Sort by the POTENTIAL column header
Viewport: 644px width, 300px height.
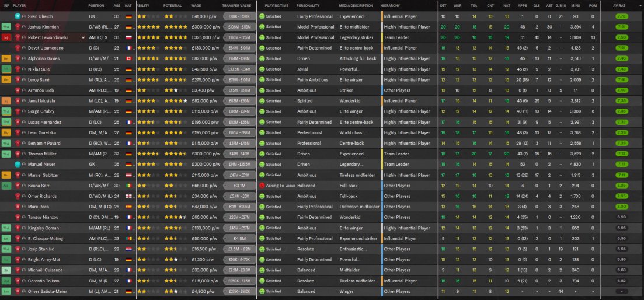pyautogui.click(x=172, y=6)
